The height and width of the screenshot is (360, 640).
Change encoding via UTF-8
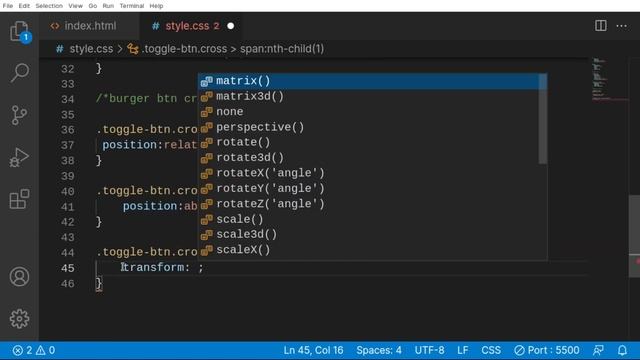point(429,350)
